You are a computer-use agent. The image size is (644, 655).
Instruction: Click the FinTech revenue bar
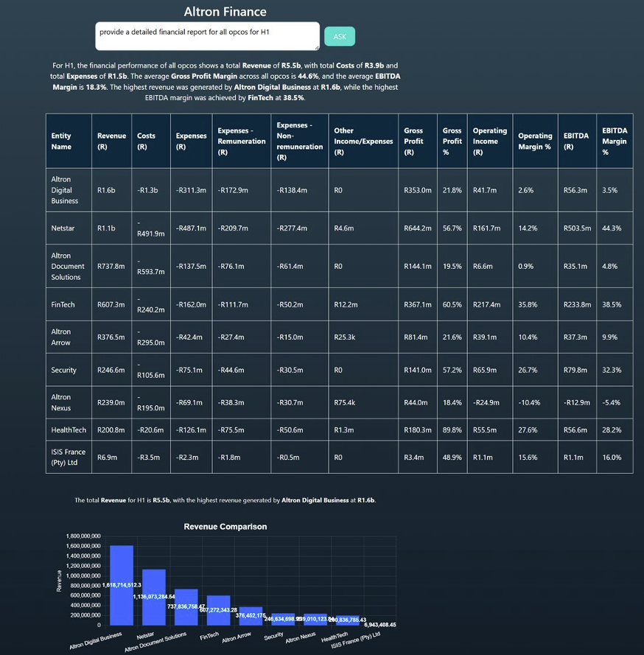tap(218, 610)
